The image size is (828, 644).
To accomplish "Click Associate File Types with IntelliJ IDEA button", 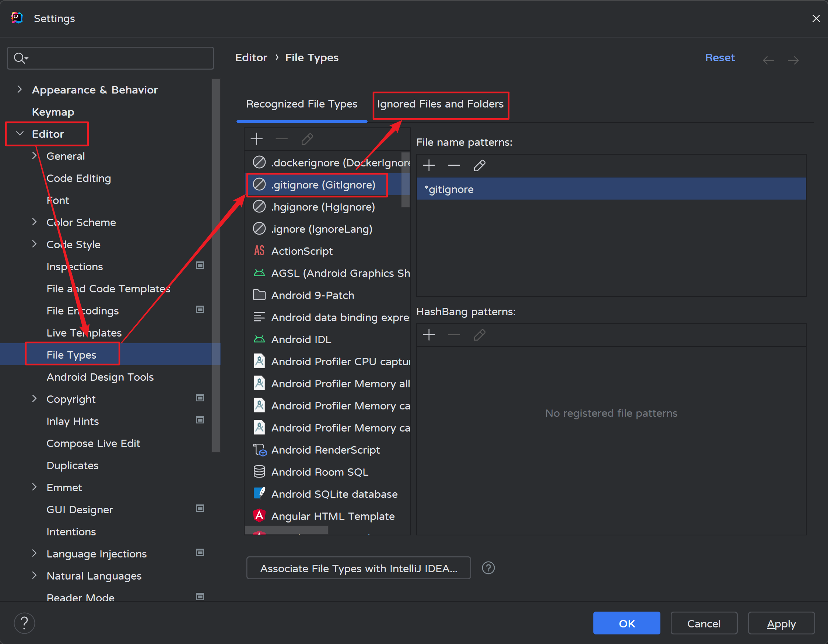I will [x=358, y=568].
